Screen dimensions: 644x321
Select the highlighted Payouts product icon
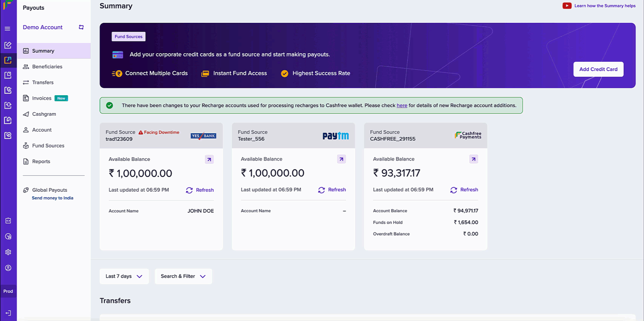[x=8, y=60]
